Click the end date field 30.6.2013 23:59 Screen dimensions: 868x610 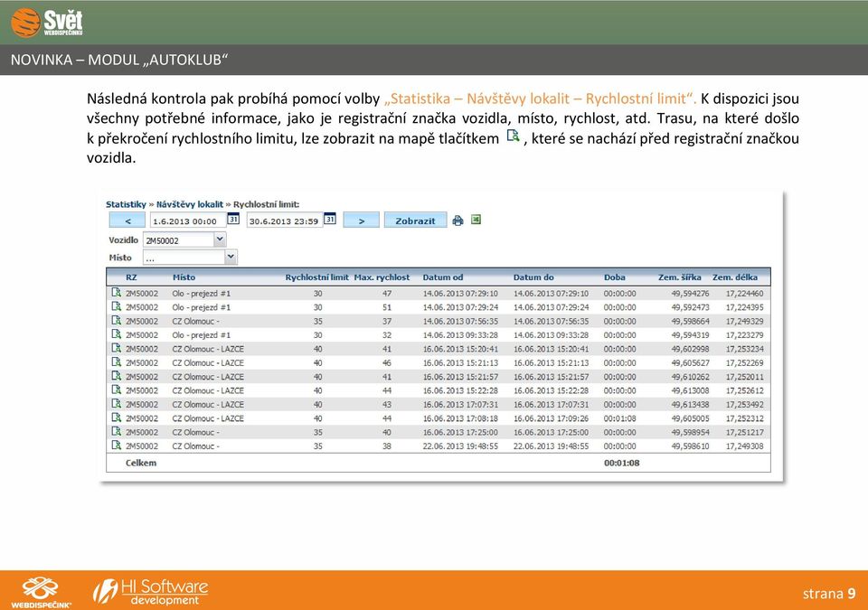[285, 221]
